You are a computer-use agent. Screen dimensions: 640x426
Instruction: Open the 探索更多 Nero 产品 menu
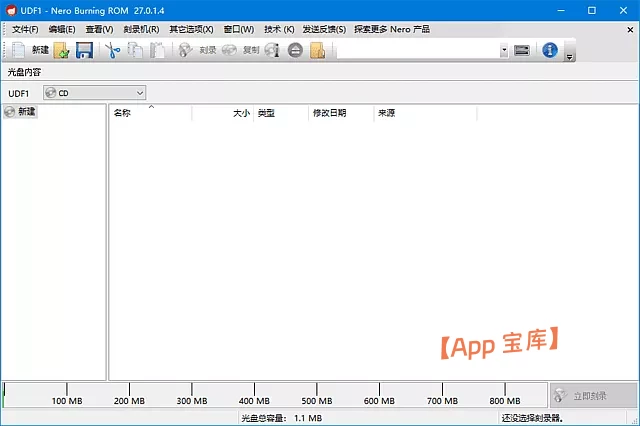coord(391,29)
